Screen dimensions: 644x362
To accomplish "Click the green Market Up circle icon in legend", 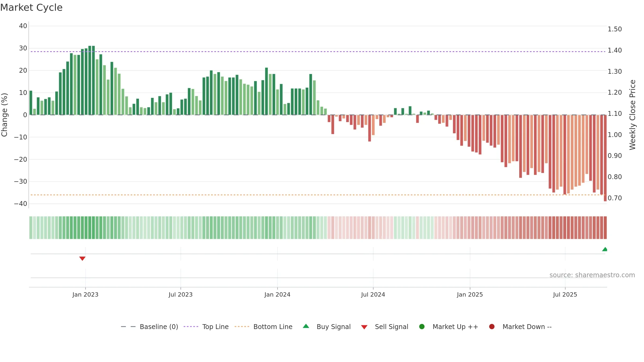I will pos(422,327).
